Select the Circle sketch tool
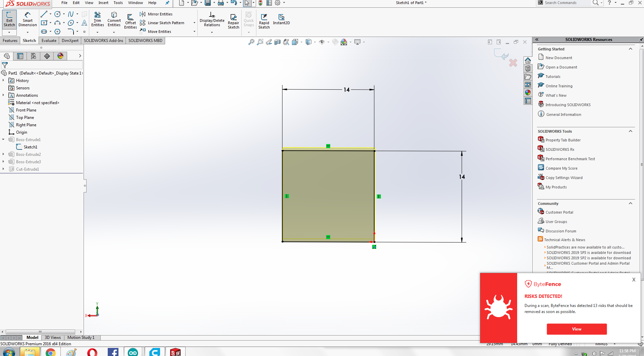The height and width of the screenshot is (356, 644). click(x=57, y=14)
